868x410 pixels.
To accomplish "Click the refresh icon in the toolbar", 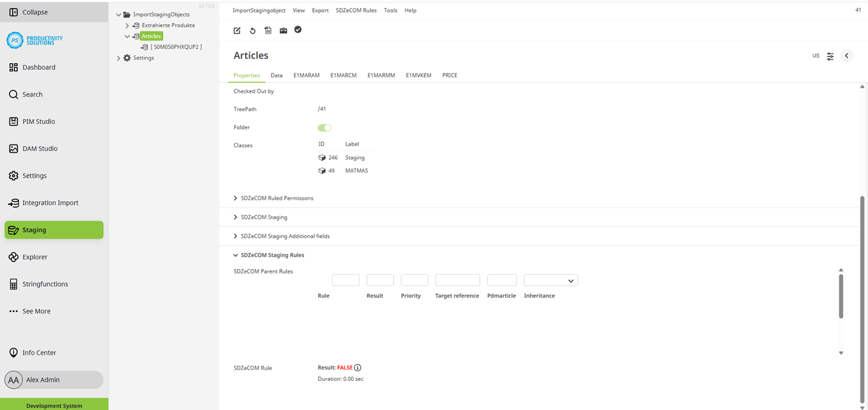I will (x=253, y=30).
